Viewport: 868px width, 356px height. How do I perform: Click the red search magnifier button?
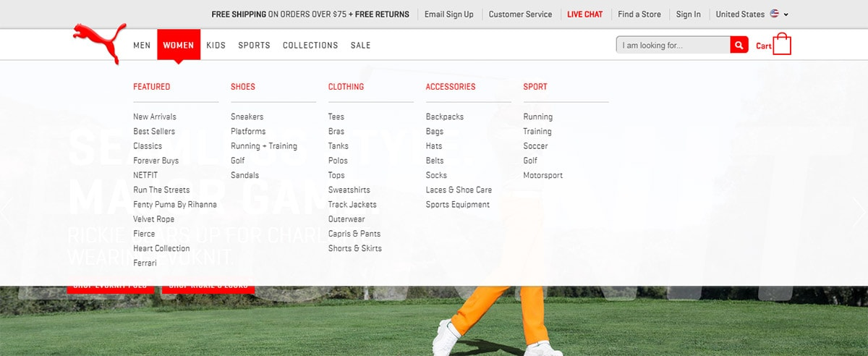click(739, 46)
